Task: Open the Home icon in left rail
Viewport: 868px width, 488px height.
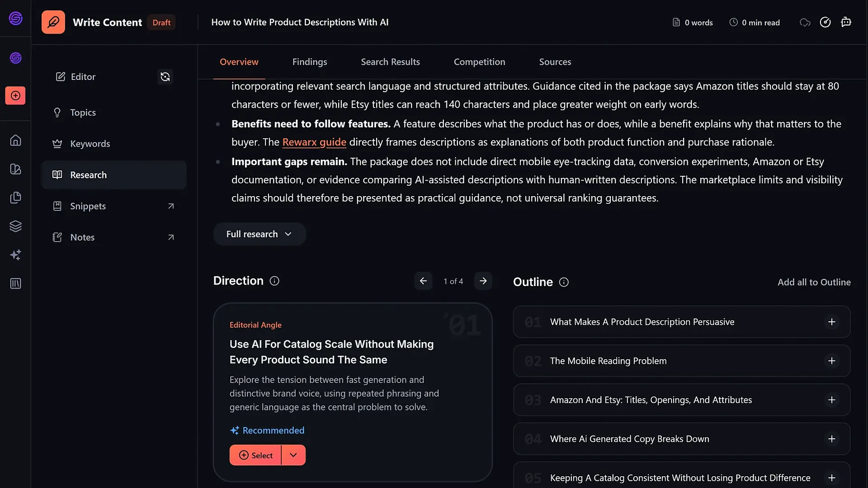Action: click(x=15, y=141)
